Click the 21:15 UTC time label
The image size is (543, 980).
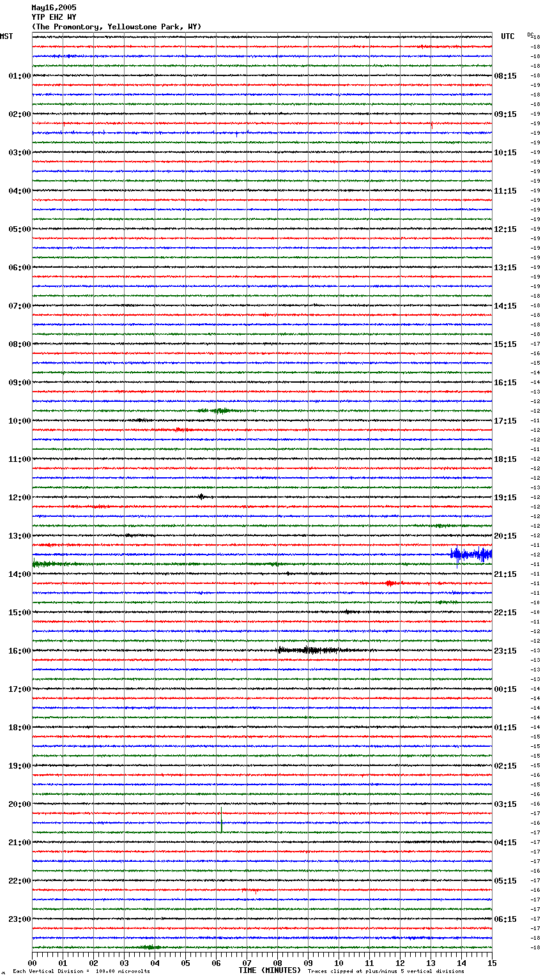coord(505,574)
